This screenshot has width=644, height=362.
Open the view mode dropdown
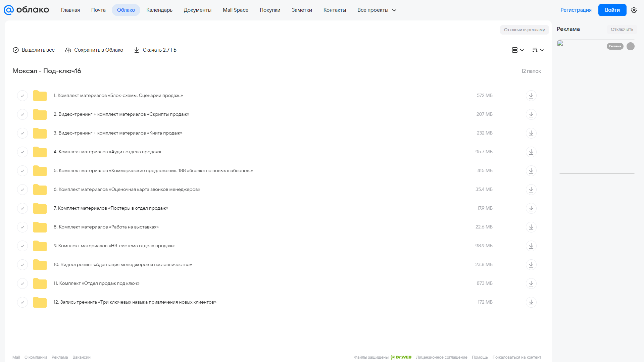pos(518,50)
